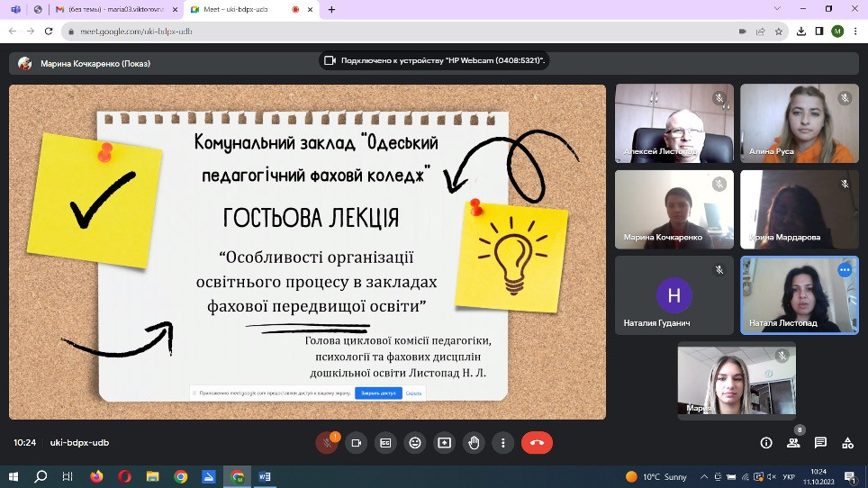Open Windows search from taskbar
Screen dimensions: 868x488
[x=41, y=476]
